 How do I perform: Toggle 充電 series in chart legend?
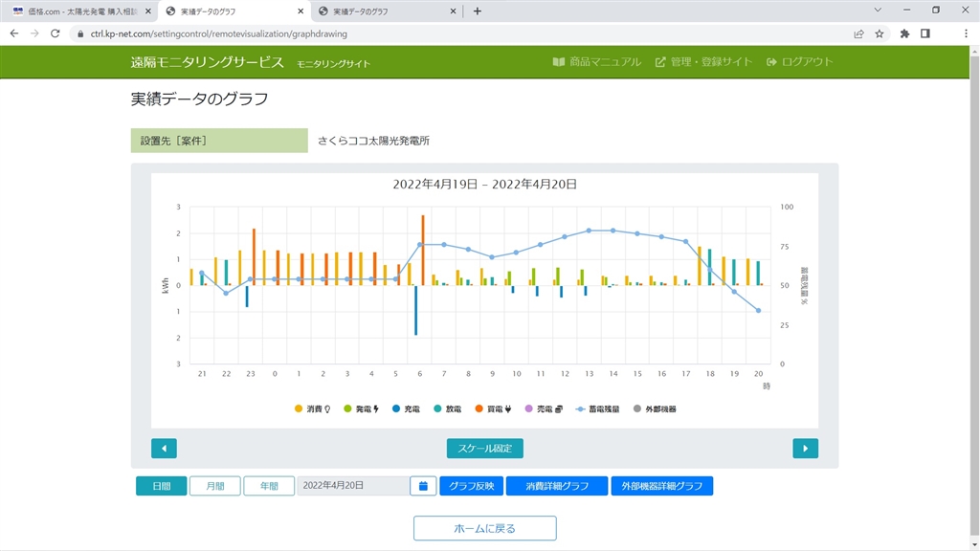tap(406, 408)
